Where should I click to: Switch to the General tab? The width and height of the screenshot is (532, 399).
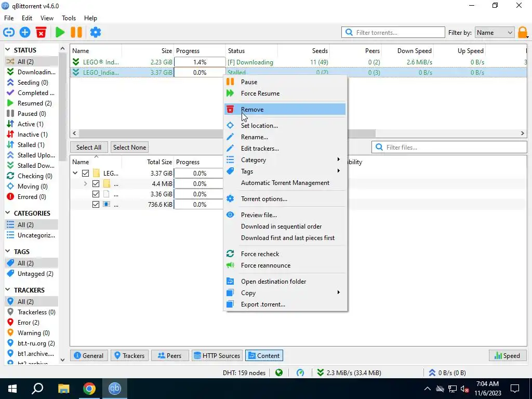pos(89,355)
